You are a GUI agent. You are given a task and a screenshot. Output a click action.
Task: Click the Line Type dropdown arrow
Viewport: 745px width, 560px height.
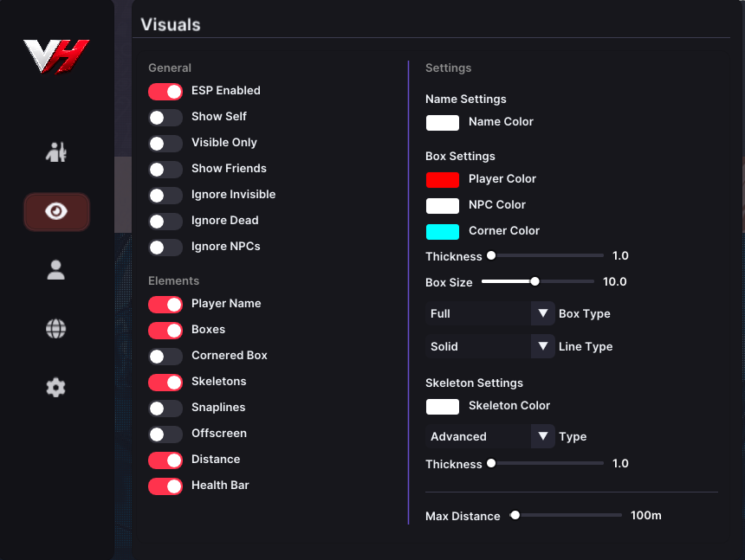[543, 346]
